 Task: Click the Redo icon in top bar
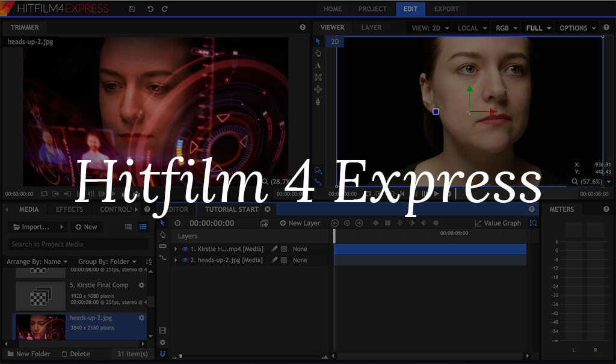165,8
